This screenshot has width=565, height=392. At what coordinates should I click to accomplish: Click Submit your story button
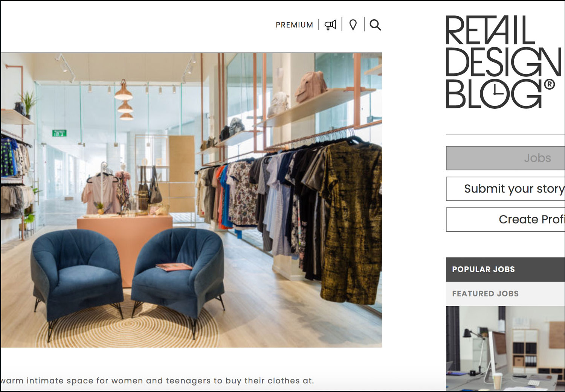pos(505,189)
